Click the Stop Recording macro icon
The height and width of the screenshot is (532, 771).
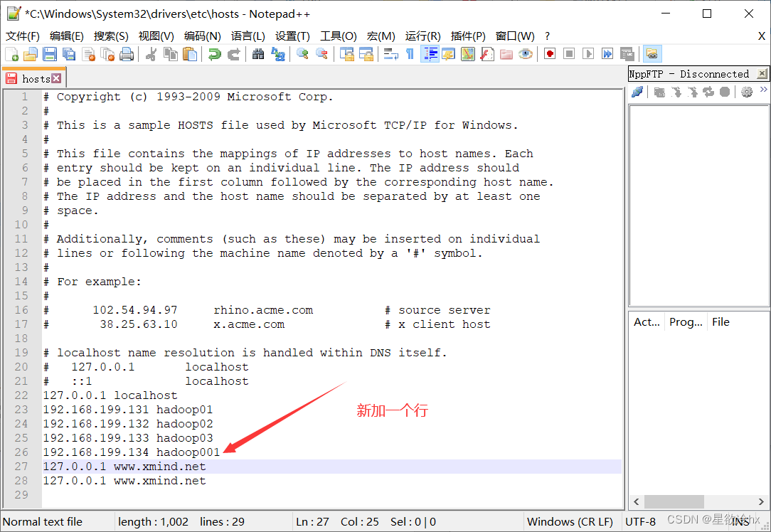pos(569,54)
